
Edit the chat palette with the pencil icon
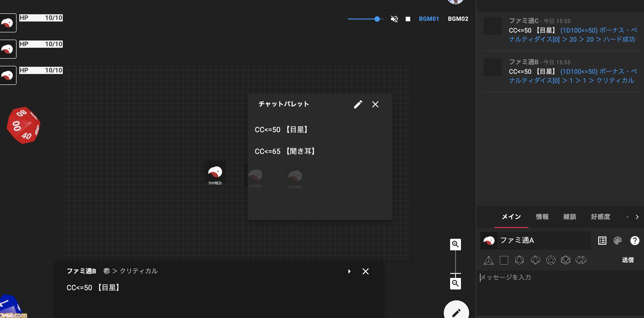pos(358,104)
